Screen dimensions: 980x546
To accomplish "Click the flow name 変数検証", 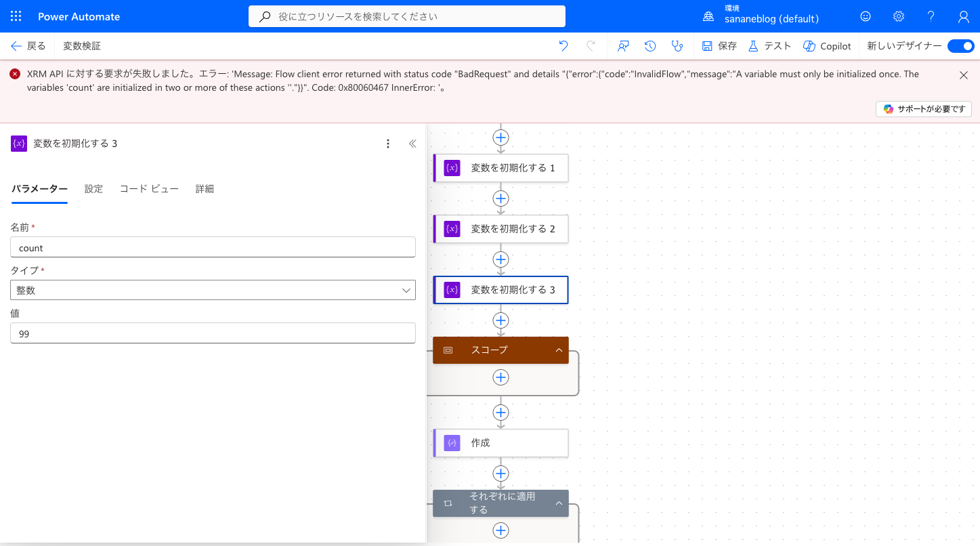I will [82, 46].
